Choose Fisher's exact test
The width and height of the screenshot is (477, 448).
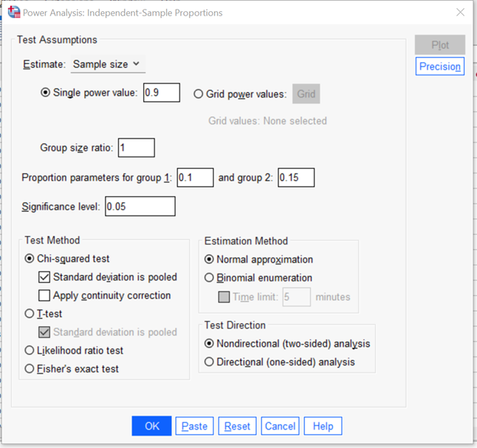pos(30,368)
